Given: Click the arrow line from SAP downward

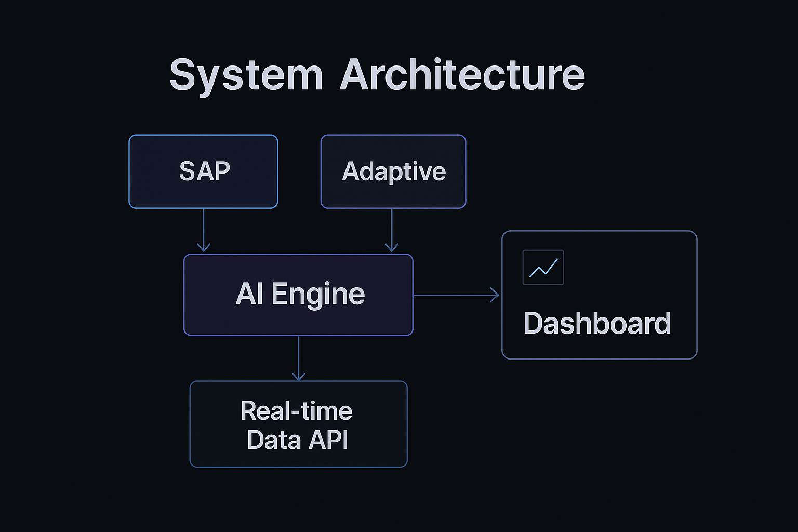Looking at the screenshot, I should click(x=204, y=226).
